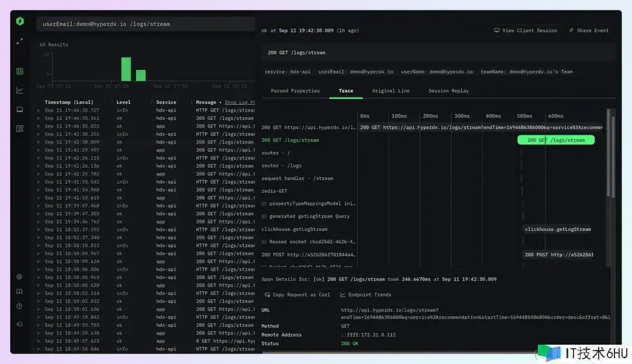Select the clickhouse.getLogStream span label in list
Viewport: 632px width, 364px height.
[294, 229]
